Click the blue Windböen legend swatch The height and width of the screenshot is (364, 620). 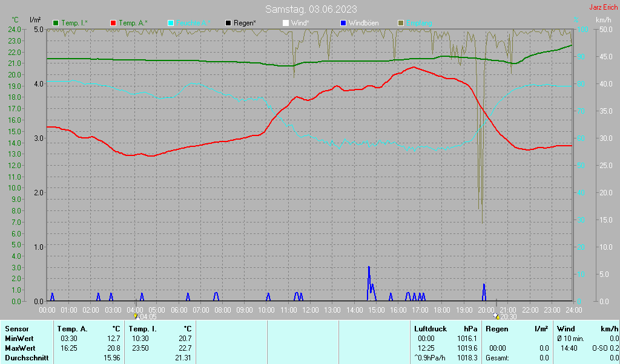343,23
